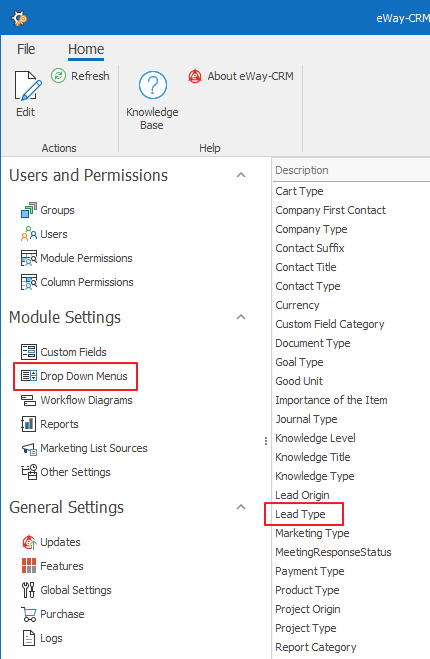430x659 pixels.
Task: Switch to the Home ribbon tab
Action: (86, 49)
